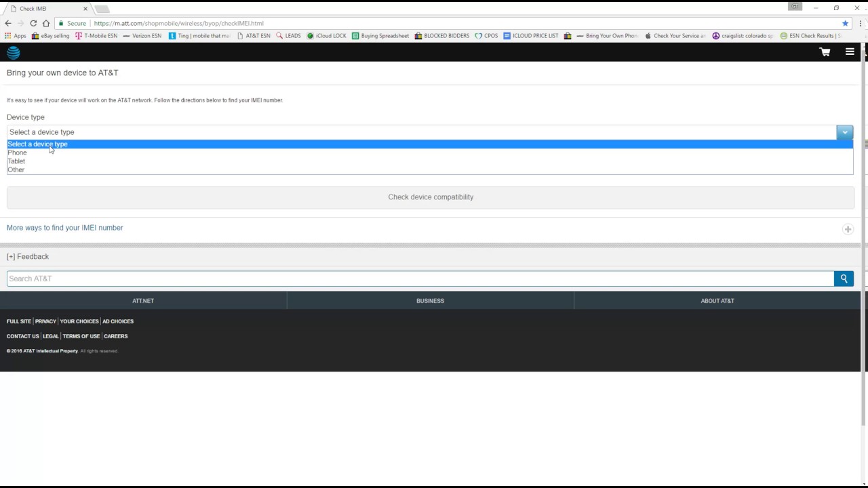The width and height of the screenshot is (868, 488).
Task: Click the YOUR CHOICES footer link
Action: (79, 321)
